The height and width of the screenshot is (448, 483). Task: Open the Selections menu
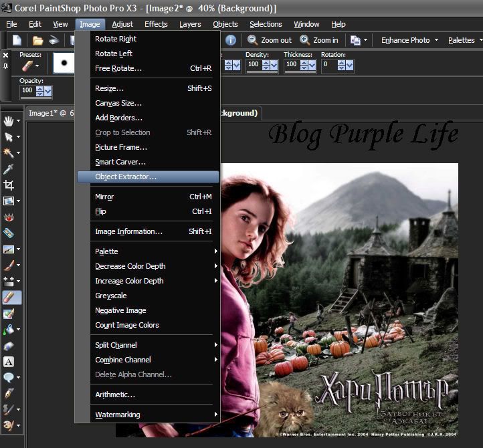(266, 24)
